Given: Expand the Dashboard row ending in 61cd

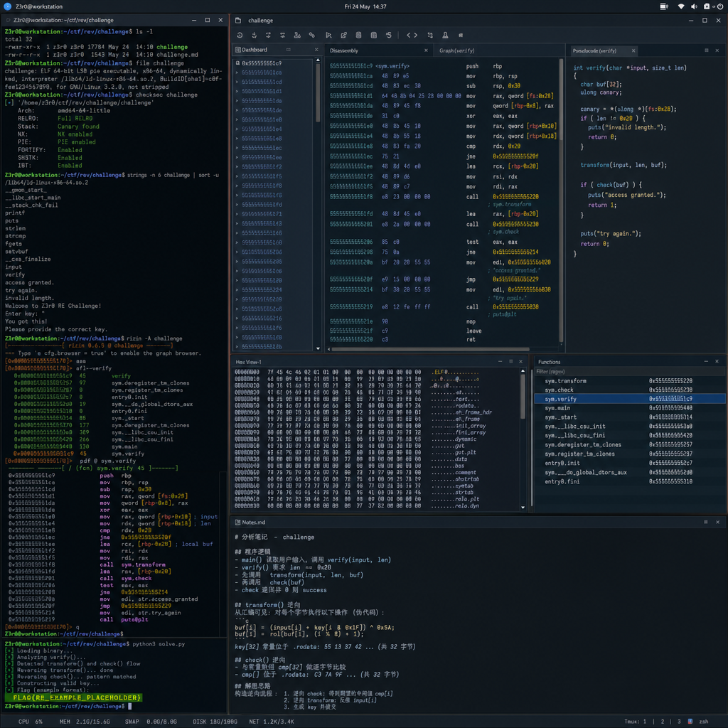Looking at the screenshot, I should [x=237, y=82].
